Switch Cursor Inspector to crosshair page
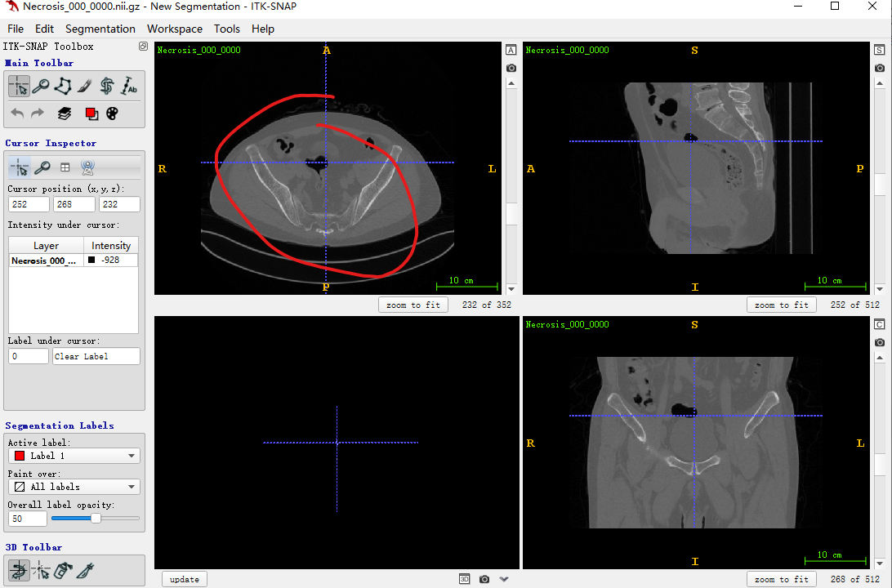 pyautogui.click(x=20, y=167)
